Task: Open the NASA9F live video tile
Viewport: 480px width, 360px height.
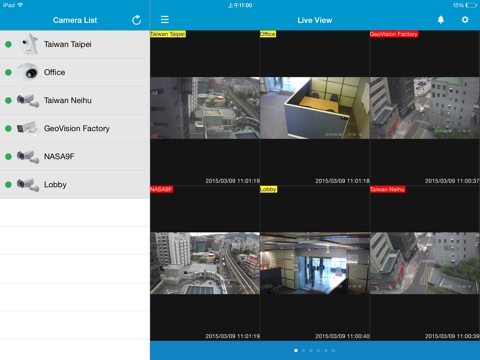Action: pyautogui.click(x=205, y=263)
